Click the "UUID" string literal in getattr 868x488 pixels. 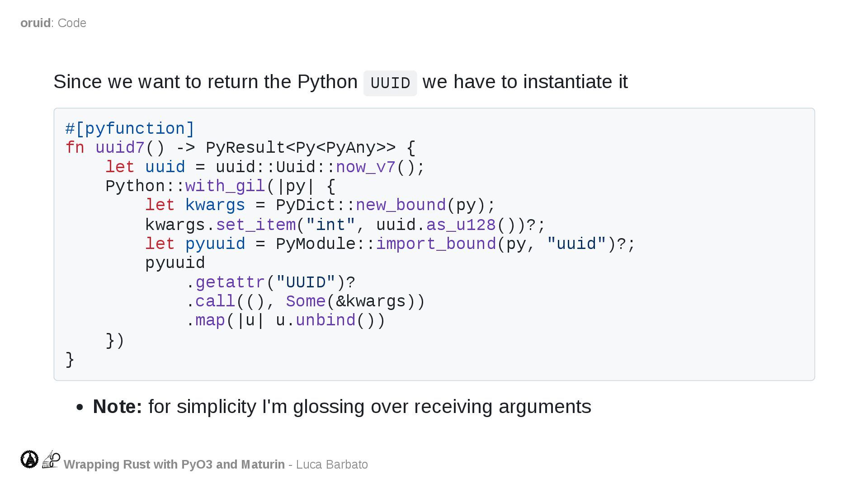click(306, 282)
